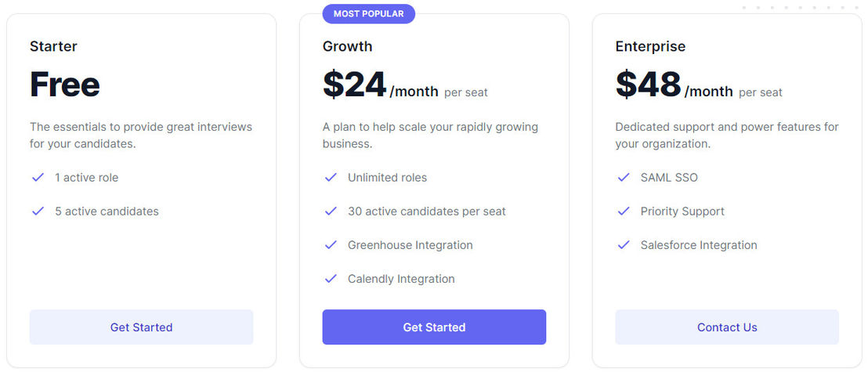Click the checkmark beside Unlimited roles
Screen dimensions: 868x372
(x=331, y=178)
